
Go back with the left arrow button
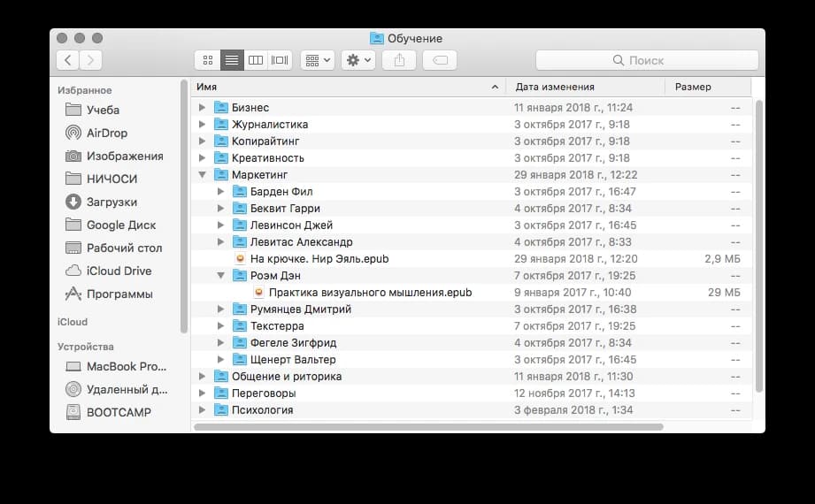68,60
